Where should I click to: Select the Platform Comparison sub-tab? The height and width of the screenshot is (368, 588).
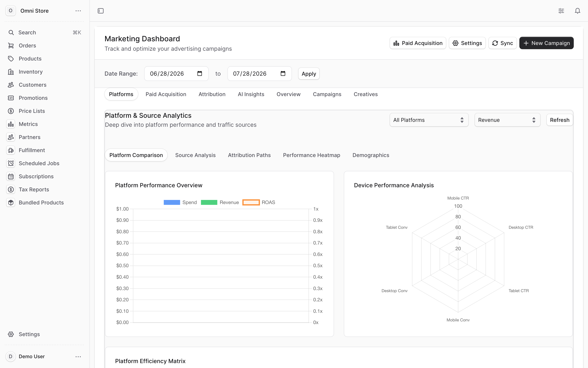pyautogui.click(x=136, y=155)
